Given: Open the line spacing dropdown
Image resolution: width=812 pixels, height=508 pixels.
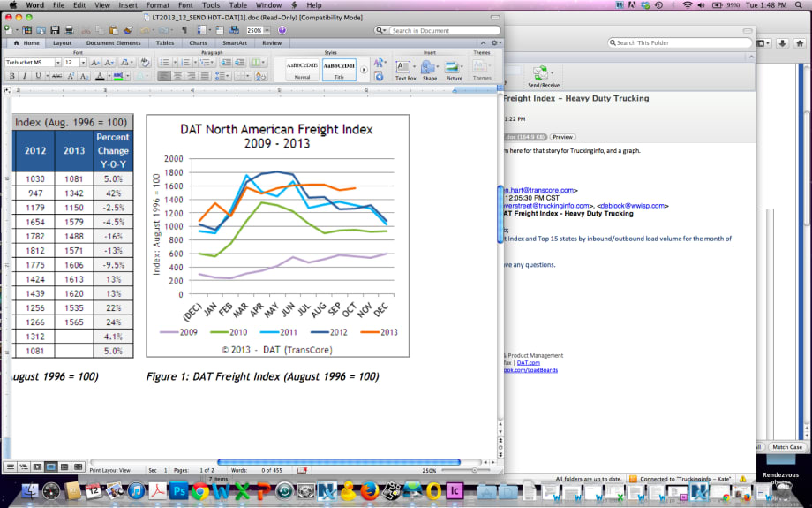Looking at the screenshot, I should pos(222,76).
